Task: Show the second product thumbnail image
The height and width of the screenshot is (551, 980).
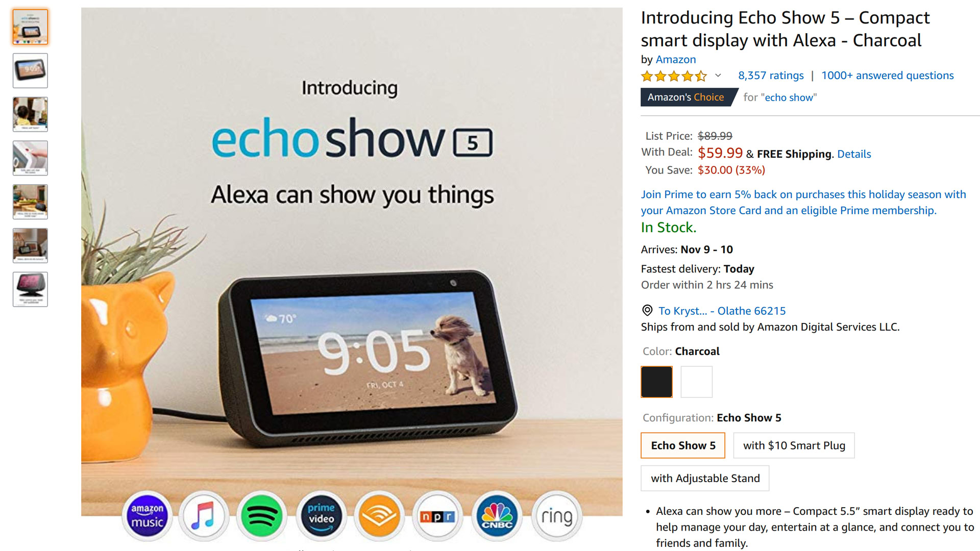Action: click(30, 70)
